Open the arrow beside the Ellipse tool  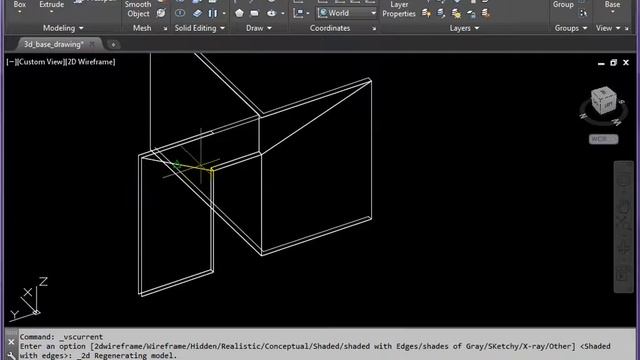283,13
